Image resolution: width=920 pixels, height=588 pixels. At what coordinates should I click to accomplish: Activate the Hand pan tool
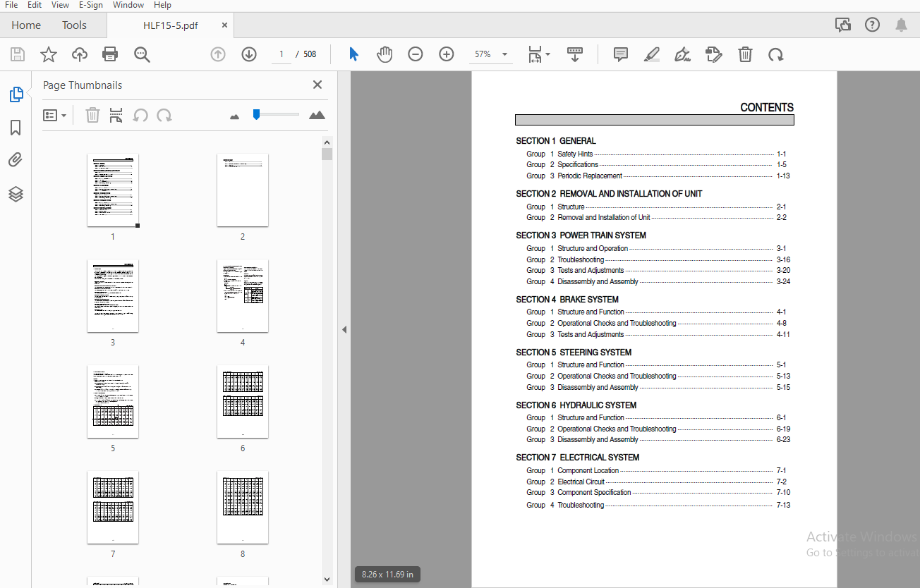(x=385, y=54)
